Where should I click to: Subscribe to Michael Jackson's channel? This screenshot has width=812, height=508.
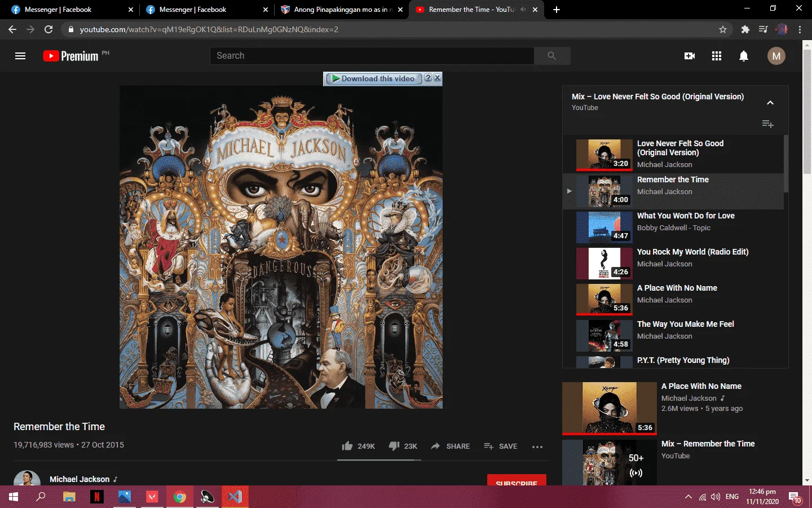(x=517, y=480)
